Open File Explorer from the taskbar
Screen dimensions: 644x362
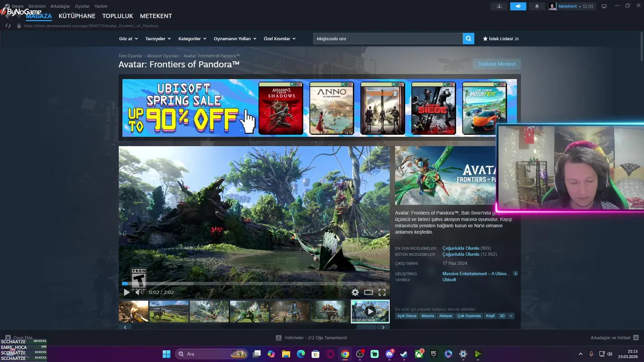coord(286,354)
